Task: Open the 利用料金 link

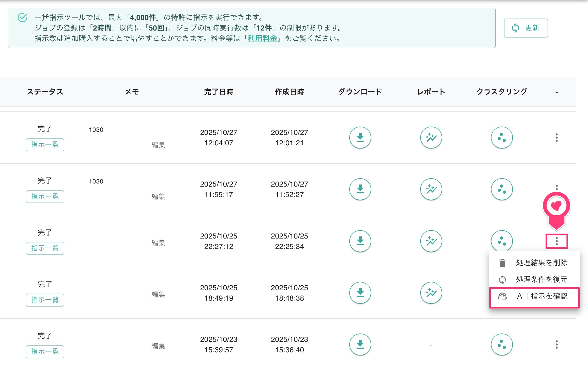Action: (x=262, y=38)
